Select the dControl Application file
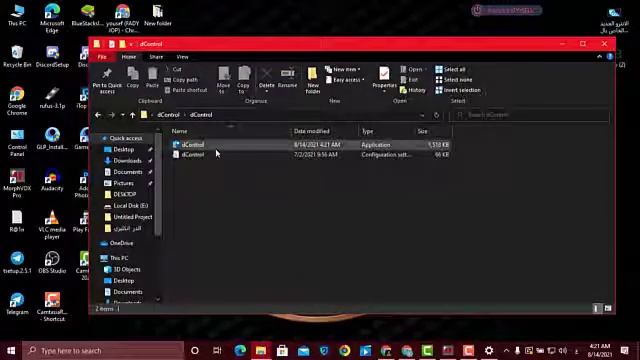 click(x=310, y=145)
